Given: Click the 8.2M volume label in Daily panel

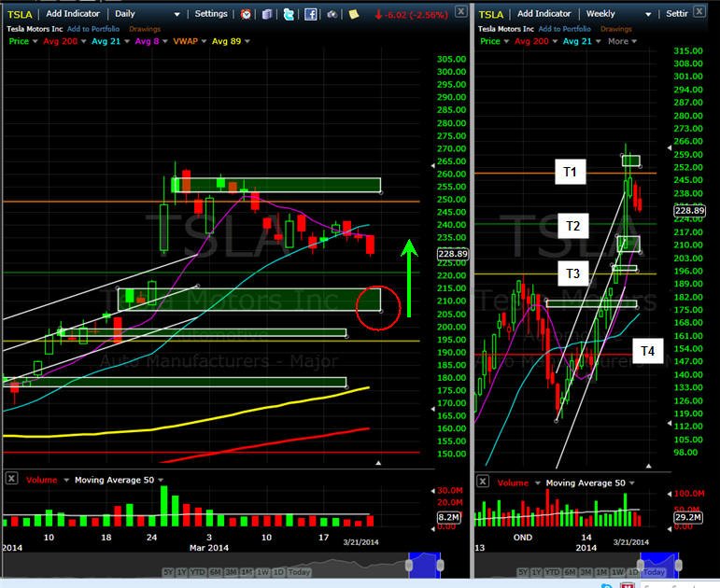Looking at the screenshot, I should (448, 517).
